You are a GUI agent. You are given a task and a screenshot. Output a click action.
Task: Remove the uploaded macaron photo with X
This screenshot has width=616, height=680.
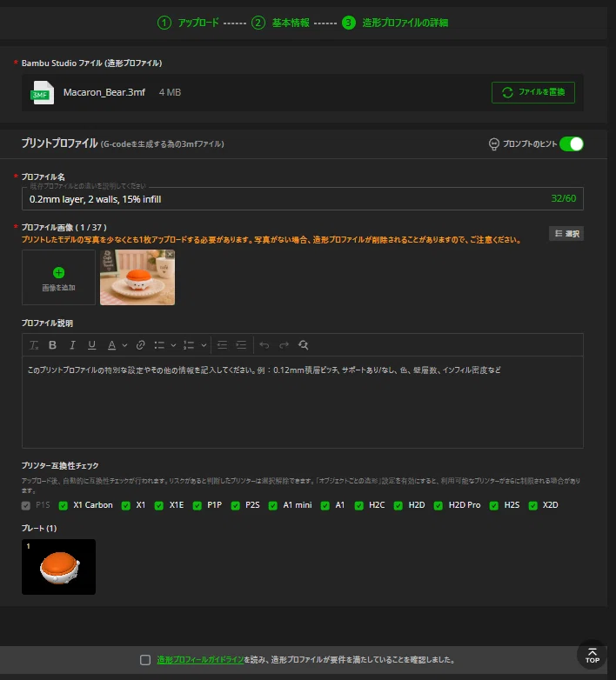170,254
